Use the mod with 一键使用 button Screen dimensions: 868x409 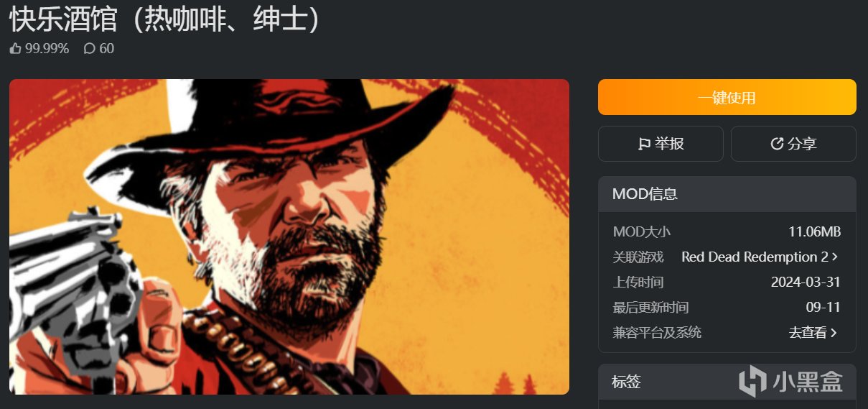point(727,97)
